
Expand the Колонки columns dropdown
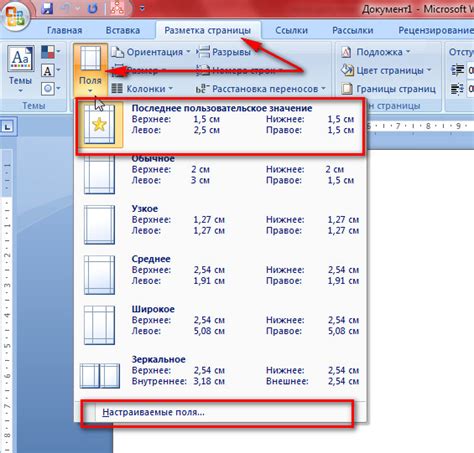point(142,89)
